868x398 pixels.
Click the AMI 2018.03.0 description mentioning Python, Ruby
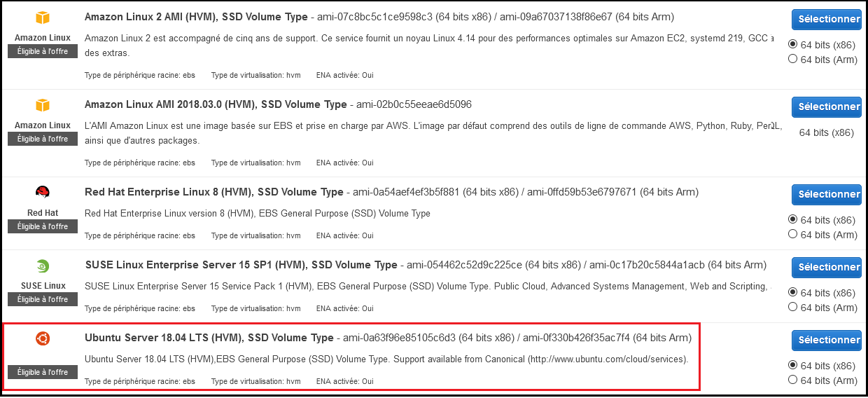(x=433, y=133)
